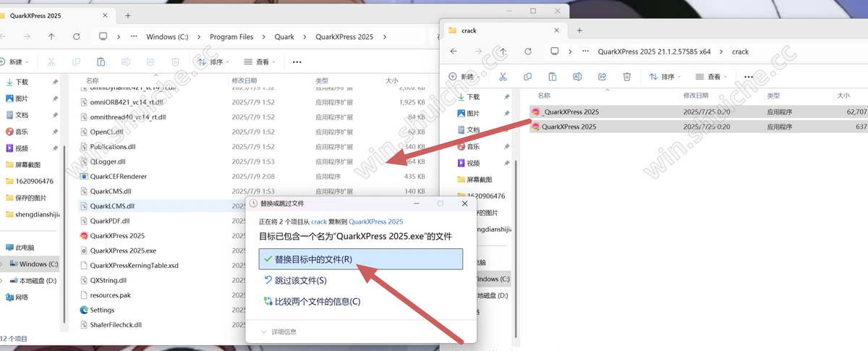Open 查看 view dropdown in left window

[261, 62]
